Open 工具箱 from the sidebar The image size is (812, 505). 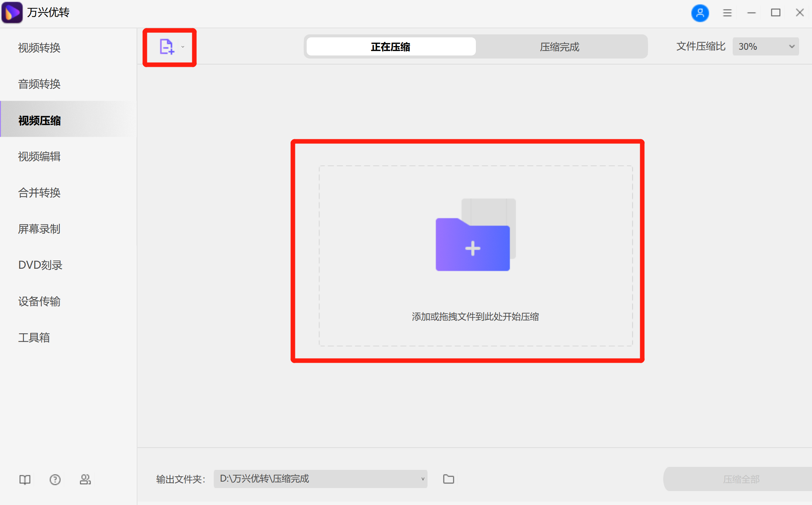tap(34, 337)
